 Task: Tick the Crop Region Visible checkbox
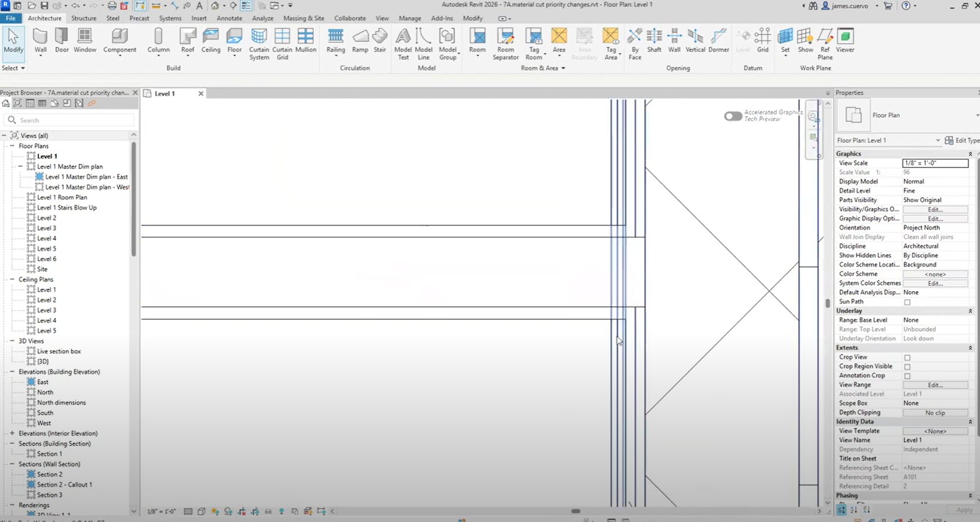tap(907, 367)
